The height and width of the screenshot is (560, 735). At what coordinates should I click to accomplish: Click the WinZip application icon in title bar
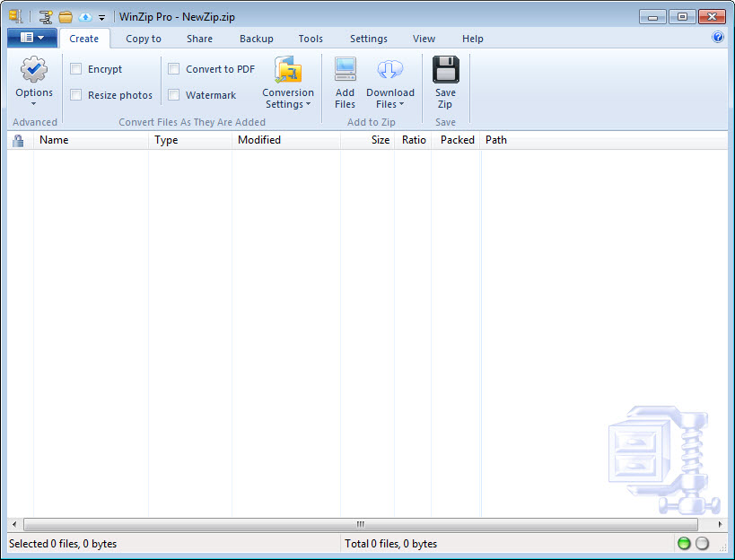tap(15, 16)
